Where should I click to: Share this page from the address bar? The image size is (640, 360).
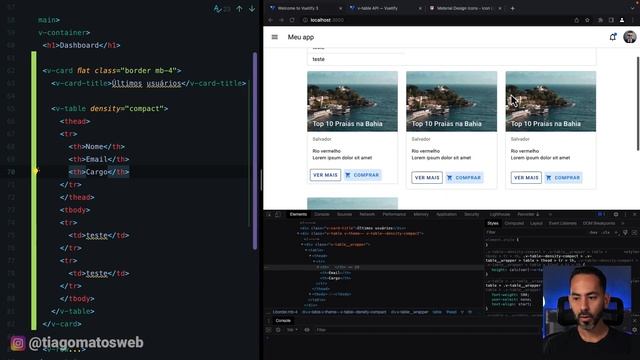[x=576, y=20]
